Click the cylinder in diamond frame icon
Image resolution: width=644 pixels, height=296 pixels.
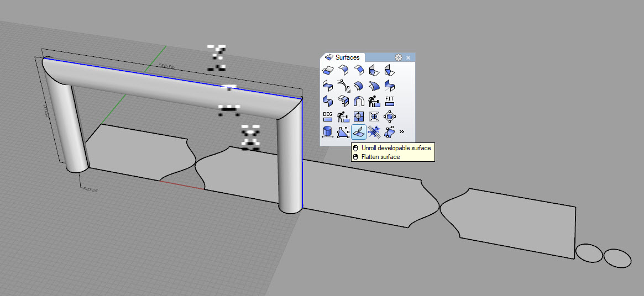pyautogui.click(x=389, y=117)
